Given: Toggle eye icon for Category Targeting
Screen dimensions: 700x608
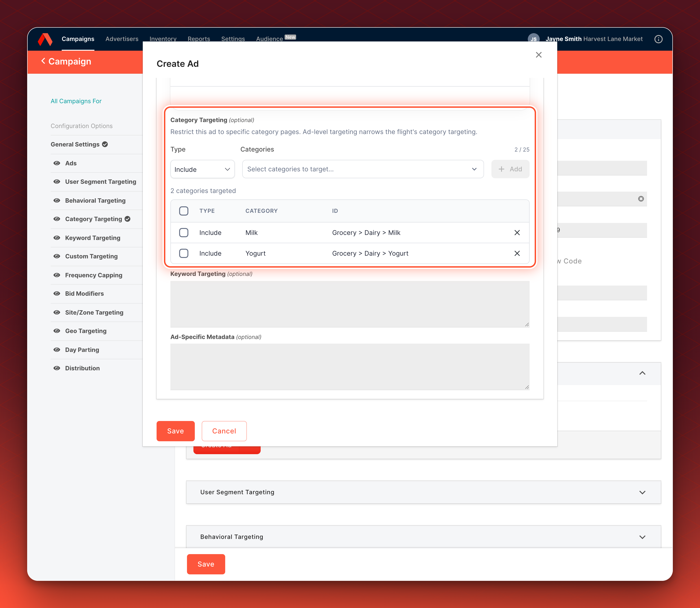Looking at the screenshot, I should click(x=57, y=219).
